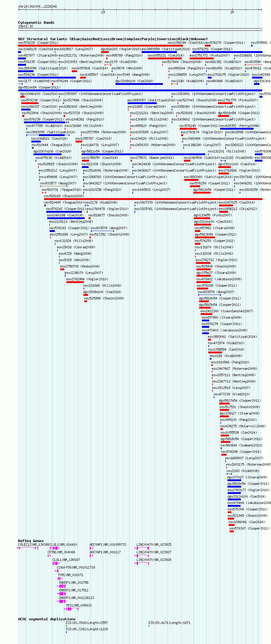Screen dimensions: 271x644
Task: Select nsv510445 (Teague2010) variant label
Action: click(64, 202)
